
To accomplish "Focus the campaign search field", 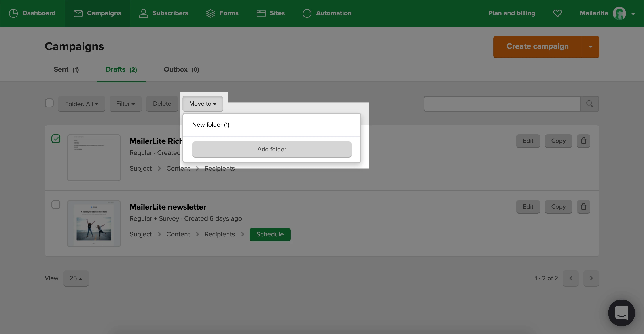I will tap(502, 104).
